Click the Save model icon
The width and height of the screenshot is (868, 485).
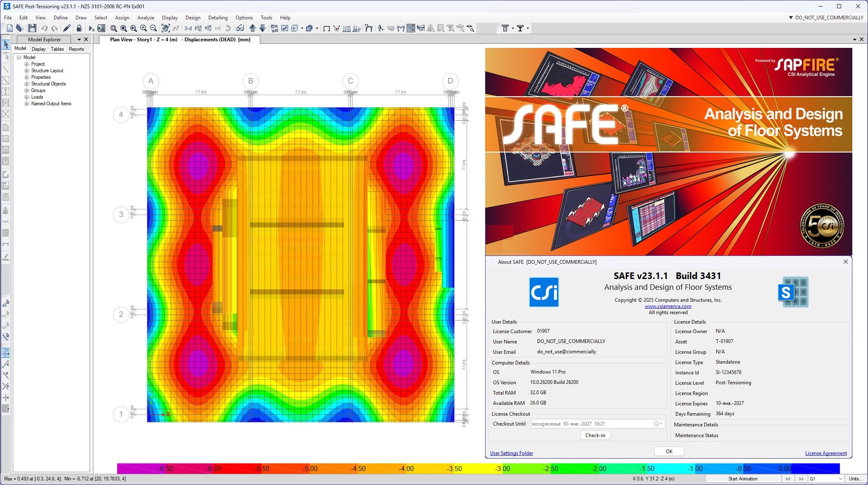coord(32,28)
